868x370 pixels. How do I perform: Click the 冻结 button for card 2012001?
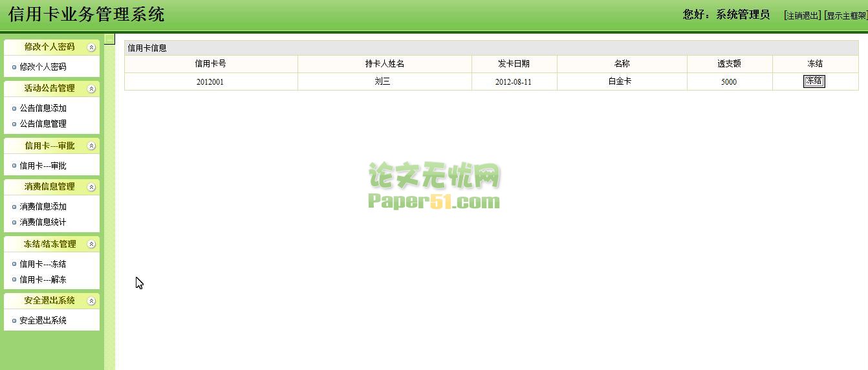point(814,81)
